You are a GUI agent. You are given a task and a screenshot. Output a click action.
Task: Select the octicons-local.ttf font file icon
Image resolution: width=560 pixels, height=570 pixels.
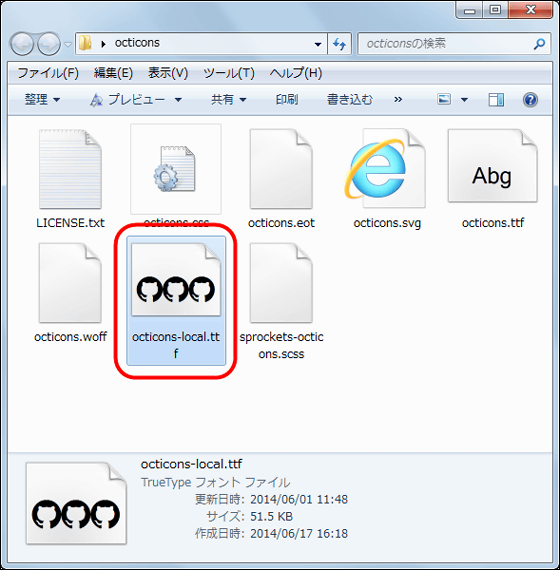(x=176, y=280)
